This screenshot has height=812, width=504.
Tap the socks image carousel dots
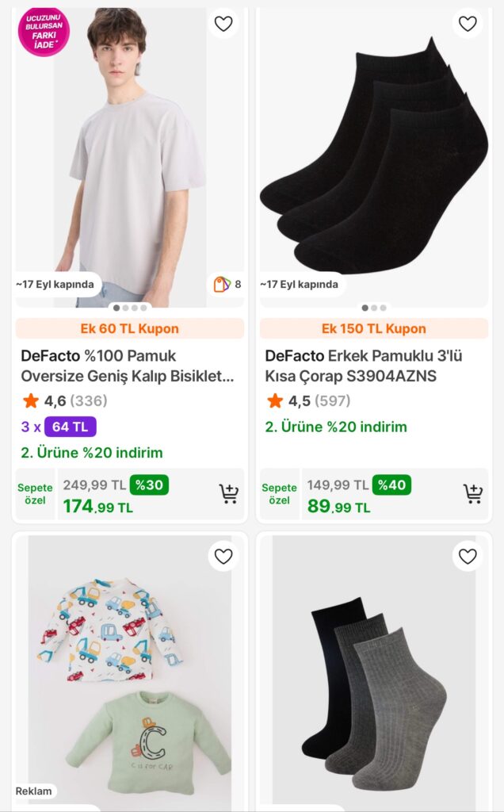point(374,308)
